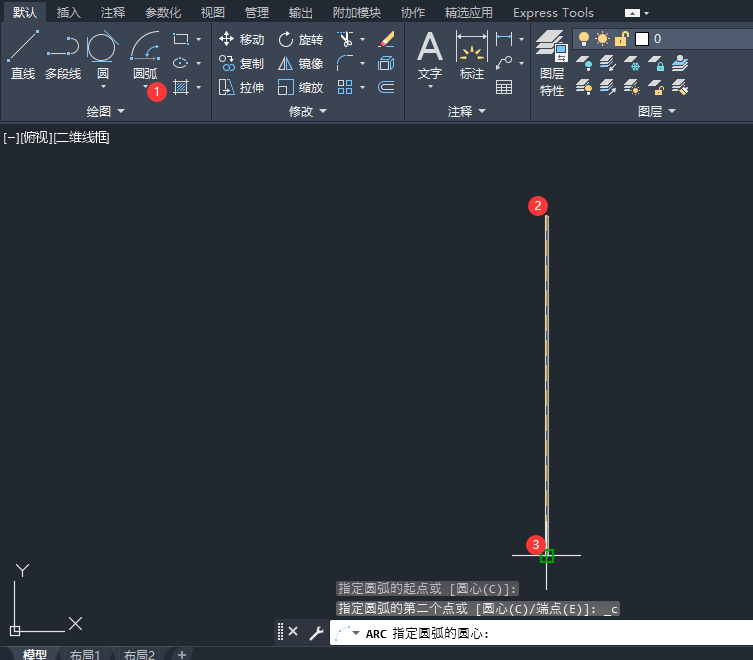
Task: Expand the 修改 (Modify) panel
Action: (307, 111)
